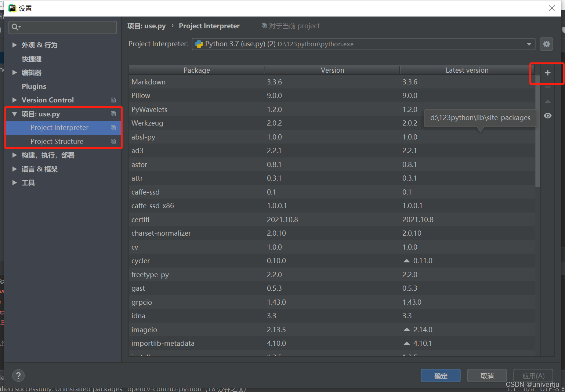
Task: Select the importlib-metadata package row
Action: point(332,343)
